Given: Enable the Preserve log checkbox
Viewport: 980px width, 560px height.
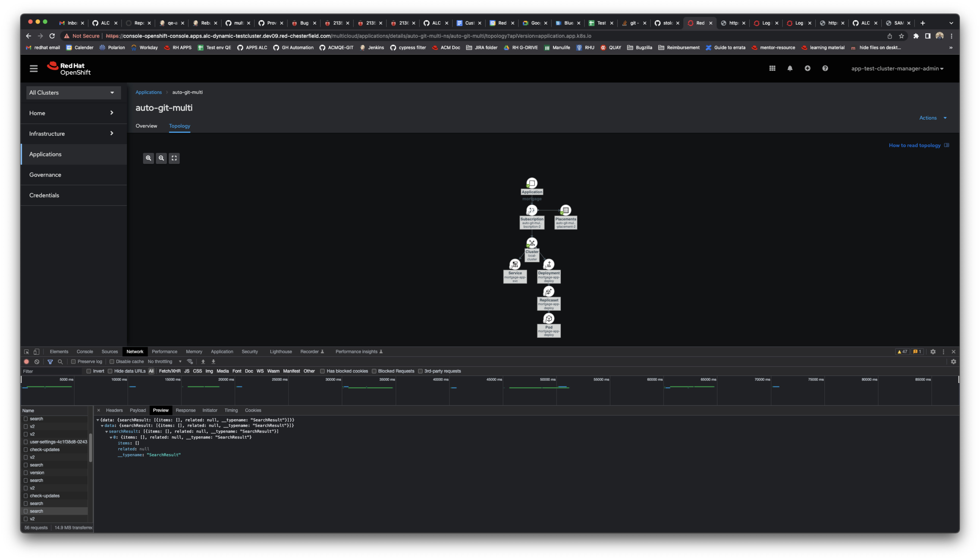Looking at the screenshot, I should click(x=74, y=362).
